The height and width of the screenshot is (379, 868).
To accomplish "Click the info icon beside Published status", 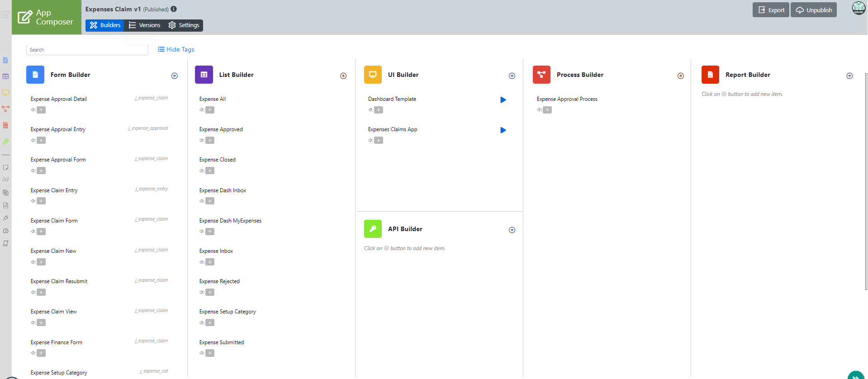I will click(x=174, y=9).
